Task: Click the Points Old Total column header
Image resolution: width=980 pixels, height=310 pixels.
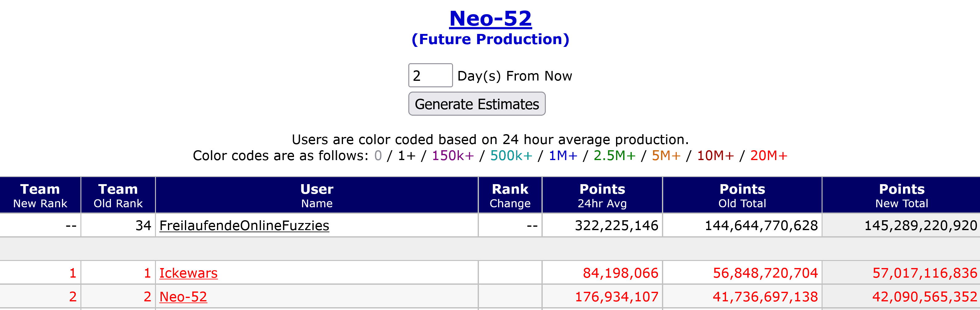Action: (x=742, y=195)
